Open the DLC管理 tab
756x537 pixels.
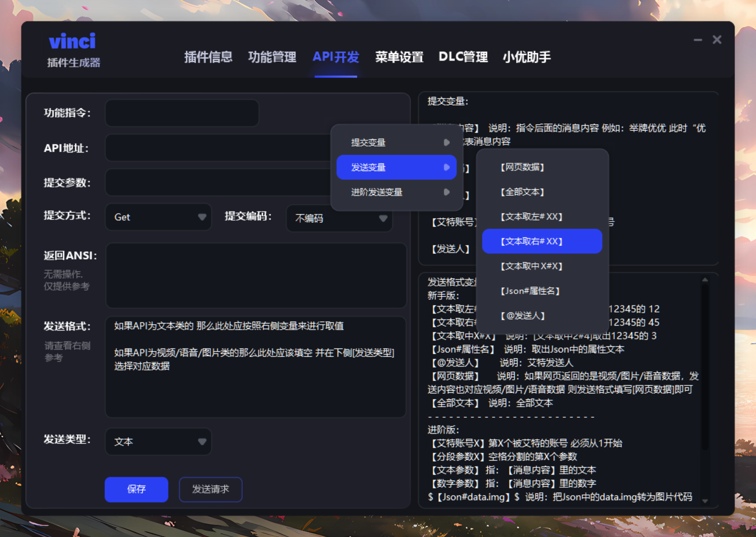[x=463, y=57]
